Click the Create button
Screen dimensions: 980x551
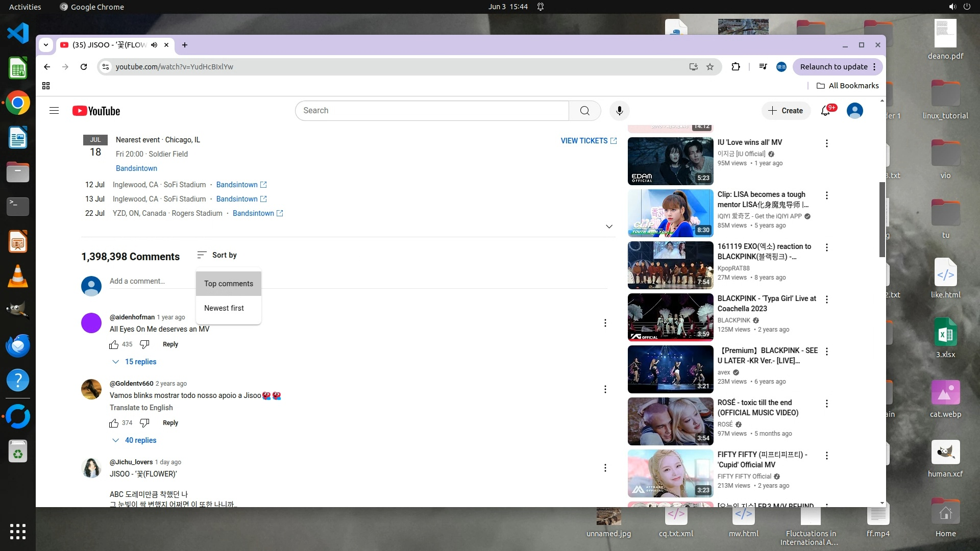(x=786, y=111)
